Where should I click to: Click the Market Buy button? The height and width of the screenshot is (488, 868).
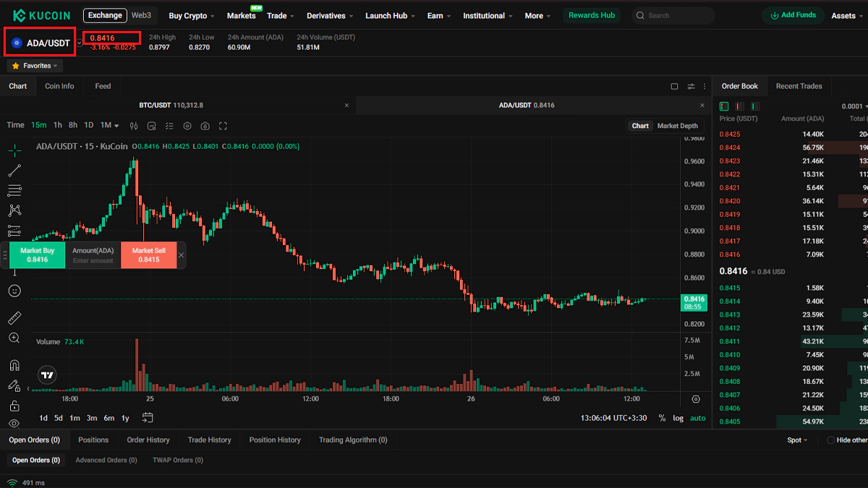pos(37,255)
